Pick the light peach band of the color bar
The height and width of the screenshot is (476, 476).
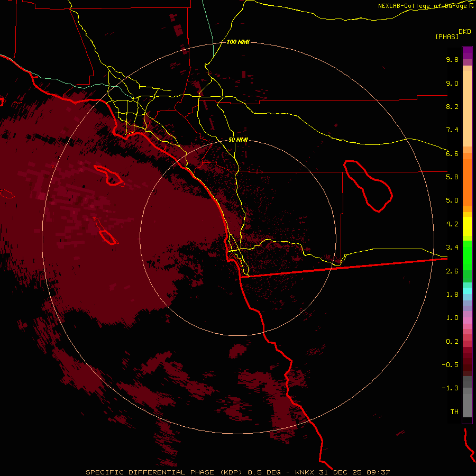(467, 109)
